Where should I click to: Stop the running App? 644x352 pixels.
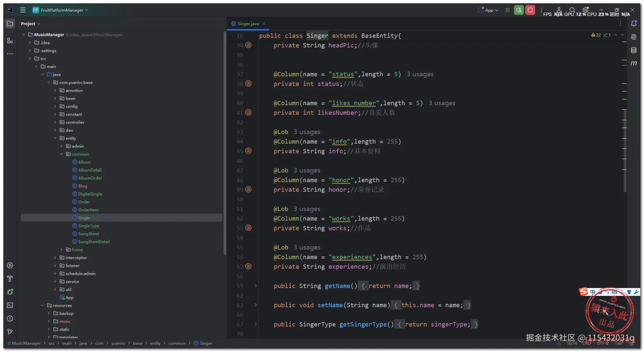pos(530,10)
